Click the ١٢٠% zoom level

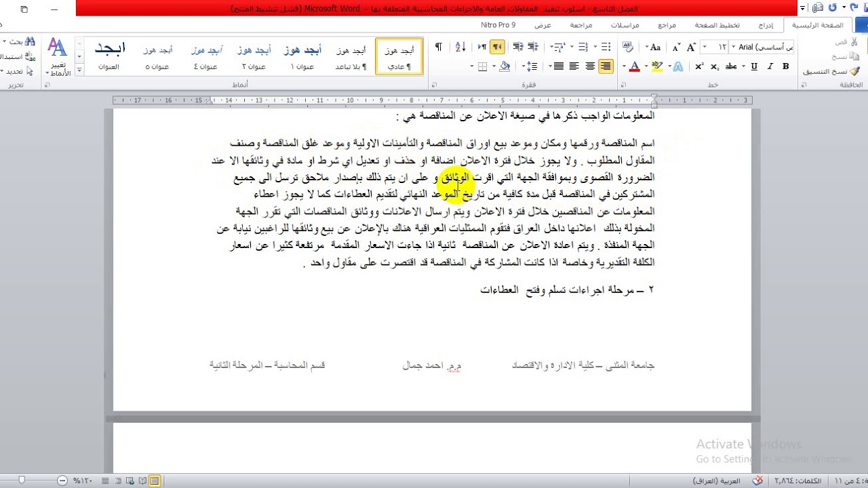point(82,481)
